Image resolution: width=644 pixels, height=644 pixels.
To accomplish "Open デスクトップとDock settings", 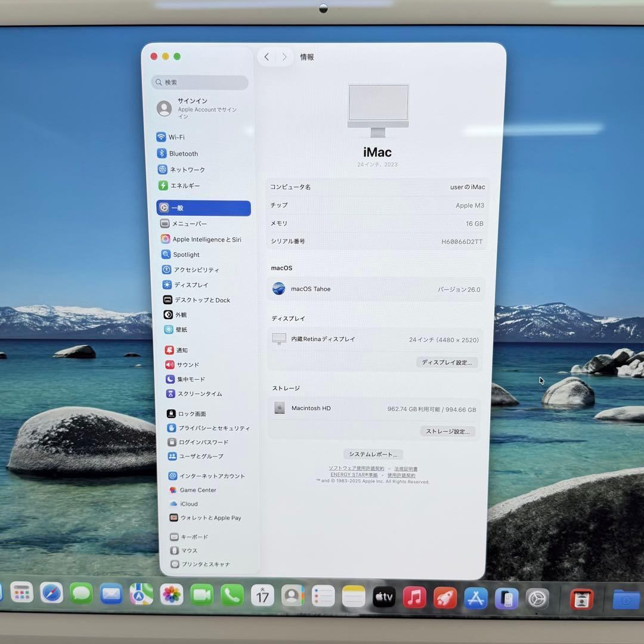I will tap(197, 300).
